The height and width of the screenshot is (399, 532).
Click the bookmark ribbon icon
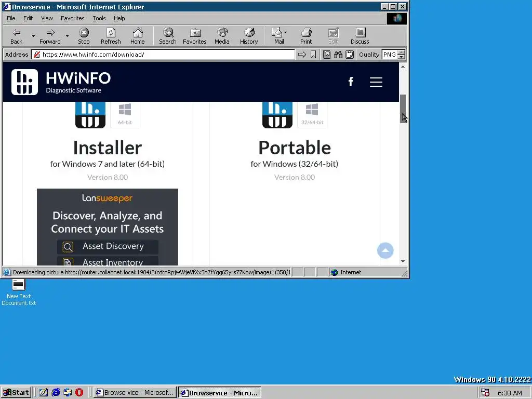(x=313, y=55)
